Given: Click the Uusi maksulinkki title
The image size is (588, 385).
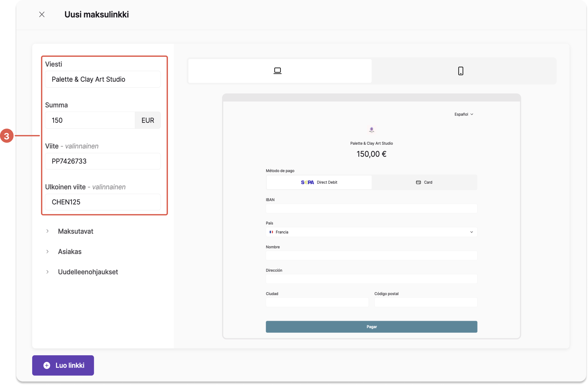Looking at the screenshot, I should (97, 14).
